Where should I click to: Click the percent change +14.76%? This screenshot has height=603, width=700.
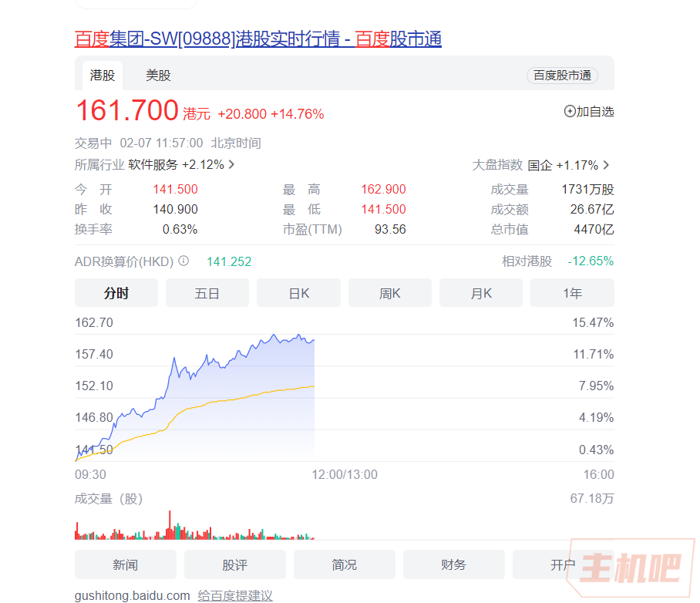[x=298, y=114]
